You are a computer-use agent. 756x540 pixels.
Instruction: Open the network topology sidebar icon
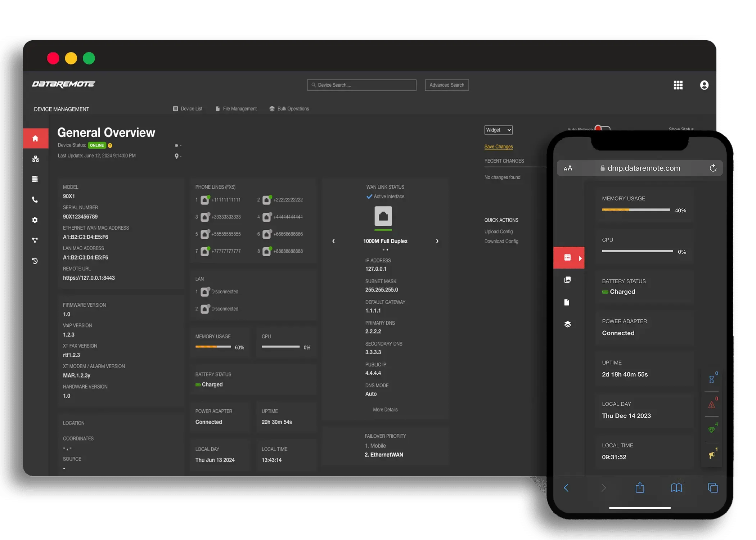pos(35,159)
